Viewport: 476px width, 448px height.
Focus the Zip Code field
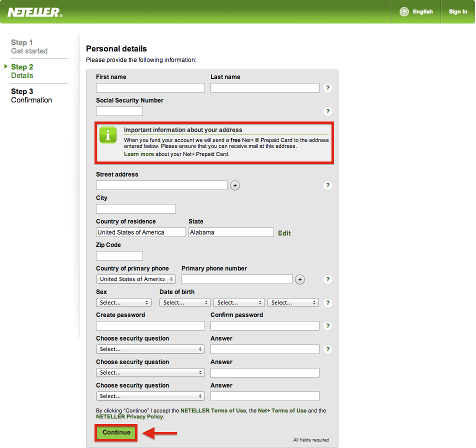tap(119, 255)
